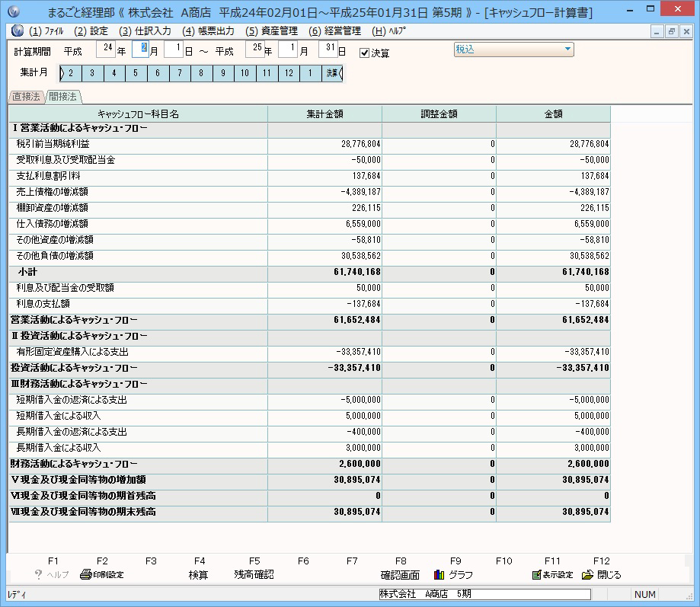Toggle the 決算 checkbox
Screen dimensions: 700x607
coord(364,53)
